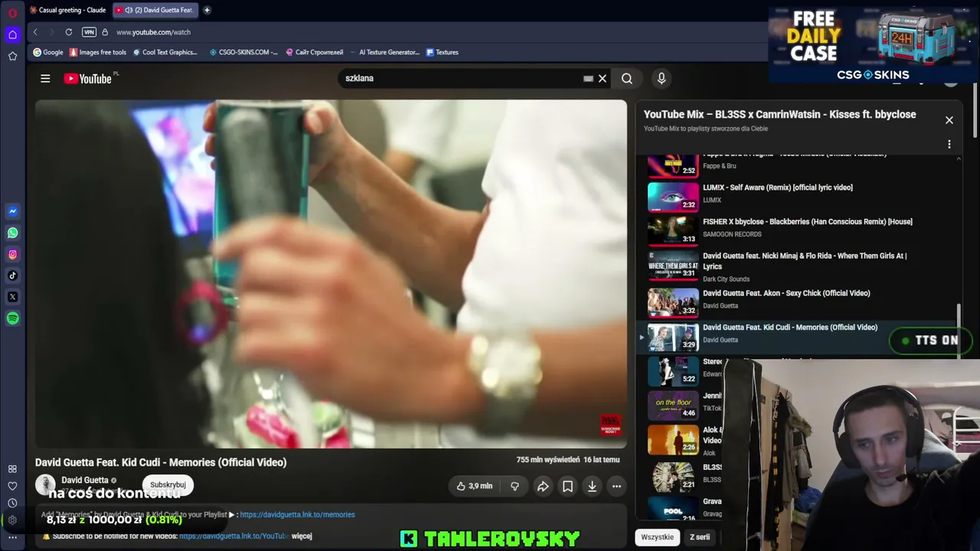Open the 'on the floor' playlist thumbnail
This screenshot has height=551, width=980.
click(673, 405)
